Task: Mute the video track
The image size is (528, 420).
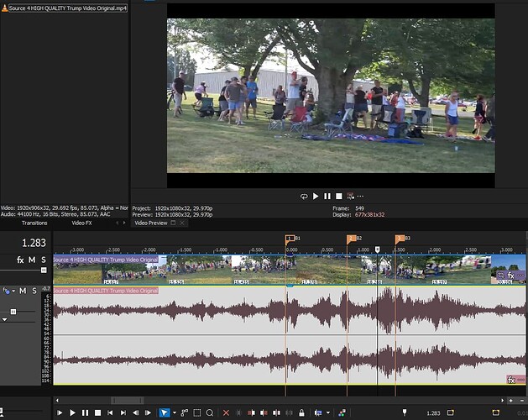Action: coord(33,260)
